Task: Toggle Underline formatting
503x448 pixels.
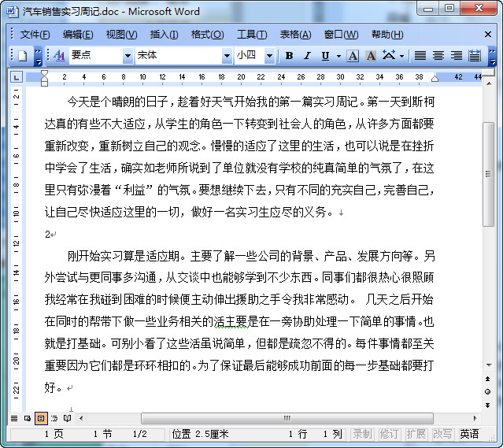Action: point(325,56)
